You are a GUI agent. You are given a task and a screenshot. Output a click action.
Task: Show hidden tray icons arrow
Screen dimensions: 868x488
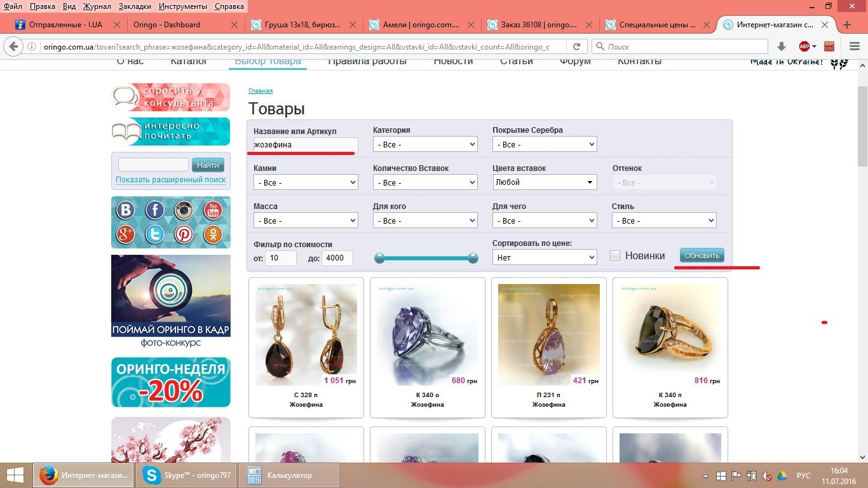coord(706,475)
